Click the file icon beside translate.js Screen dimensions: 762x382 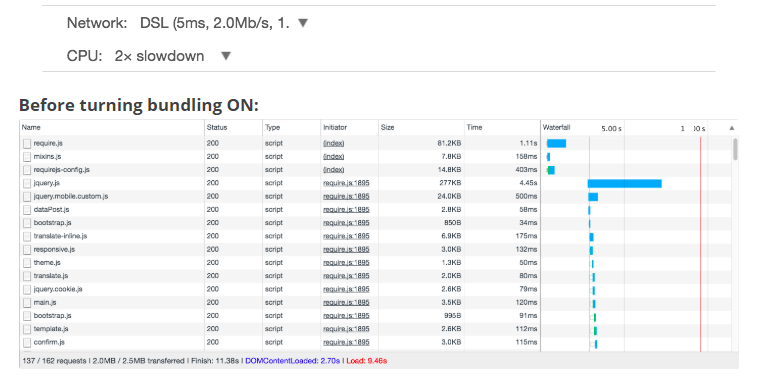(x=27, y=276)
